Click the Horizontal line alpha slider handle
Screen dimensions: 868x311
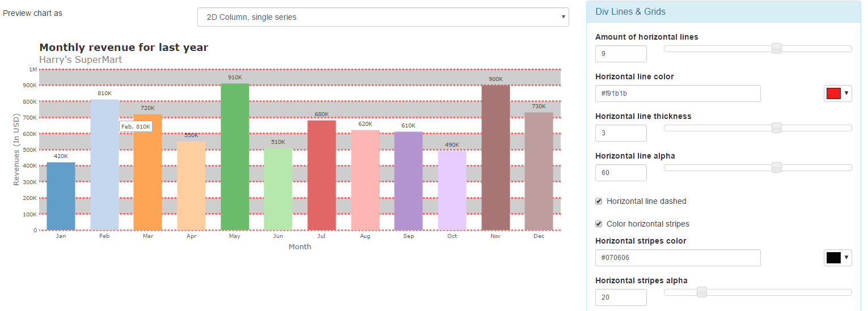click(x=777, y=168)
